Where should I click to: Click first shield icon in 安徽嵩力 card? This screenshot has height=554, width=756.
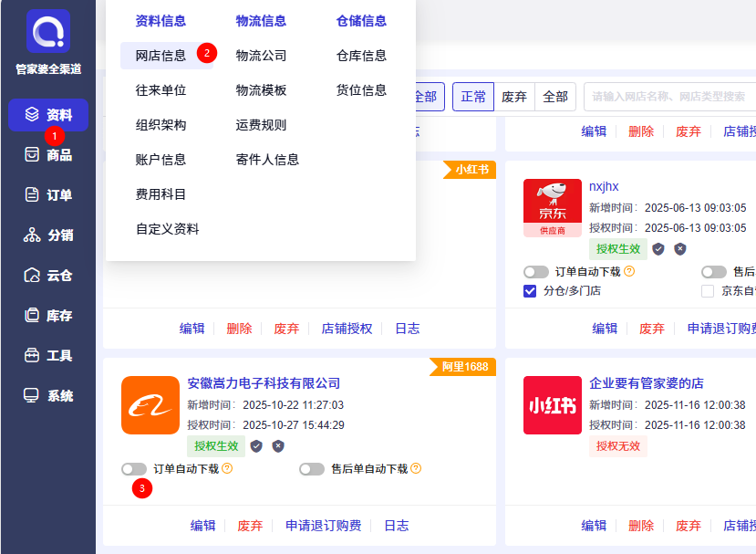point(256,446)
